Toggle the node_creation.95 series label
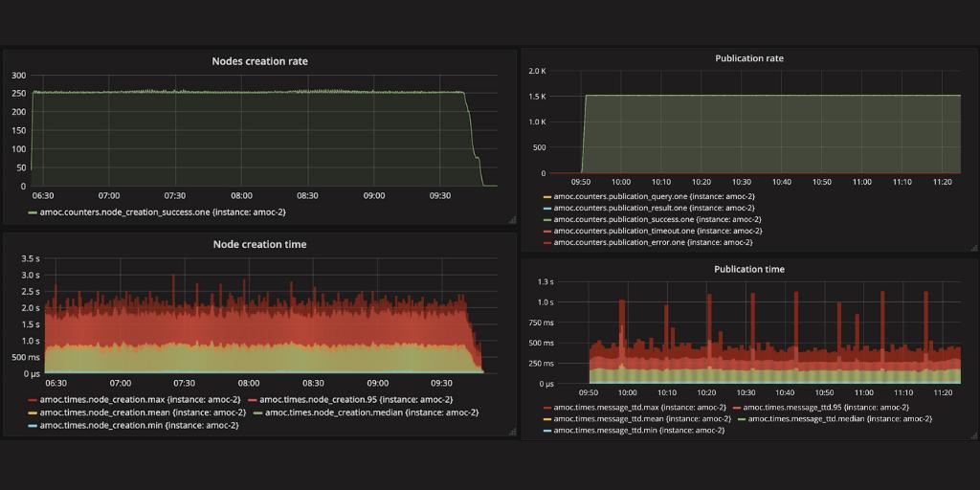The height and width of the screenshot is (490, 980). tap(356, 399)
